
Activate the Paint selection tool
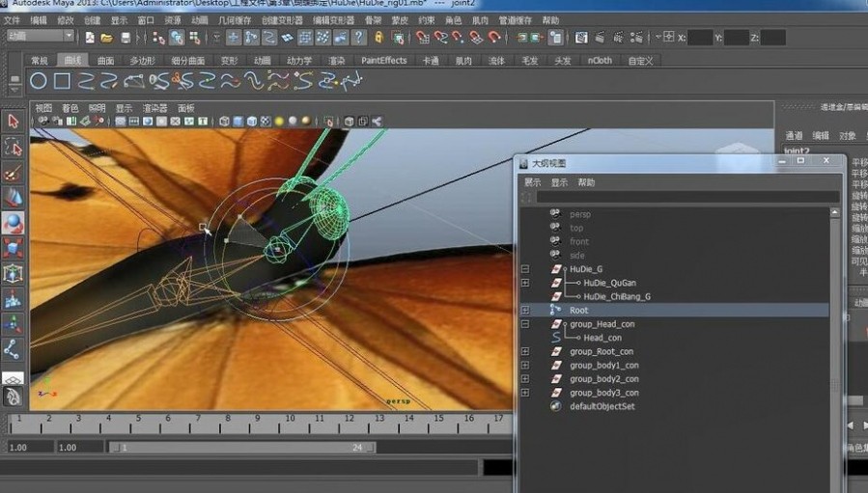coord(14,173)
